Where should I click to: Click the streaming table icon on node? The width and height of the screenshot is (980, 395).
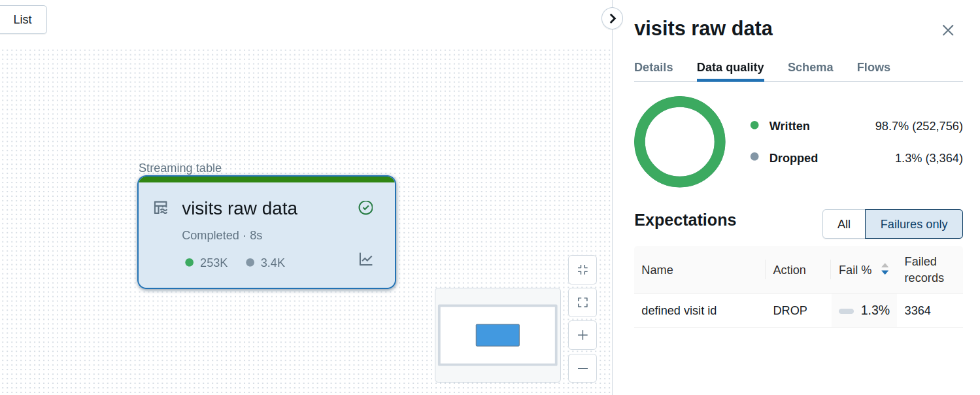coord(161,208)
